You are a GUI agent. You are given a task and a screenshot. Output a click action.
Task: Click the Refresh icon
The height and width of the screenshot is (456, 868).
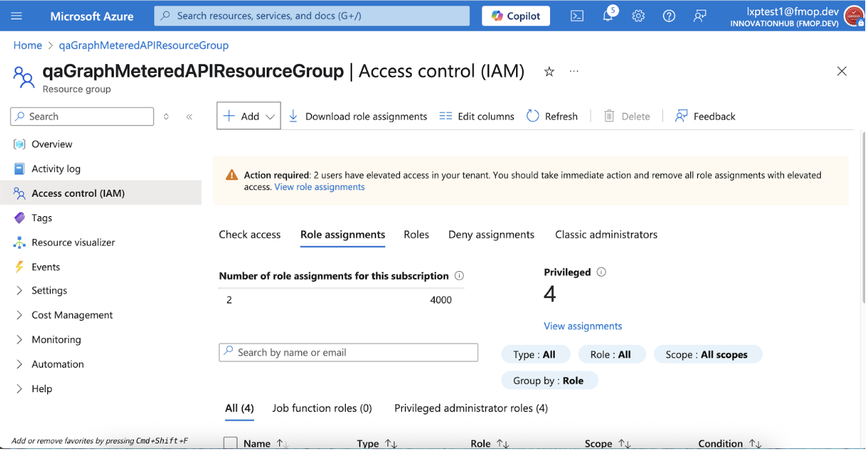533,116
